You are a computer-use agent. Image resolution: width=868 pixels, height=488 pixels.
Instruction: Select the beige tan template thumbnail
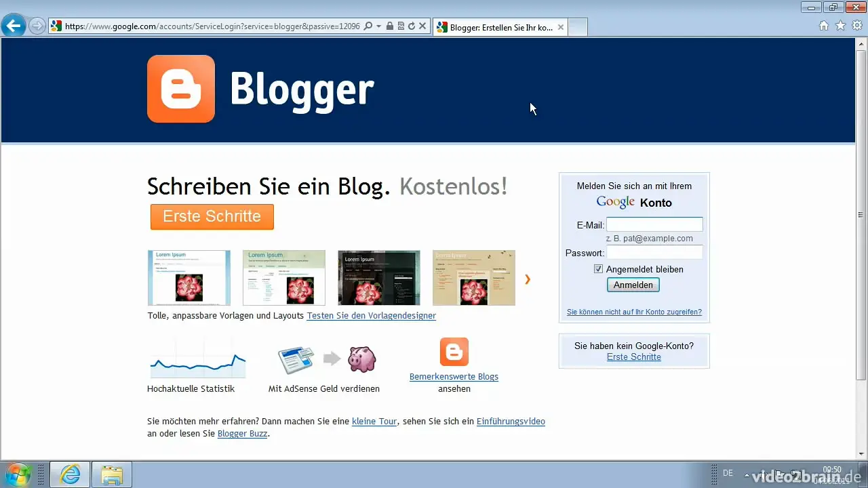(474, 278)
